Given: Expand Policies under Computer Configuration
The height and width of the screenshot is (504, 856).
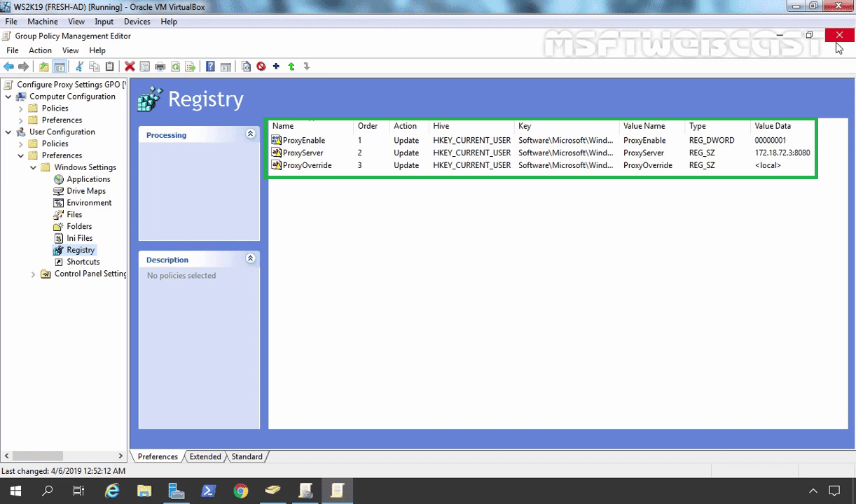Looking at the screenshot, I should [20, 108].
